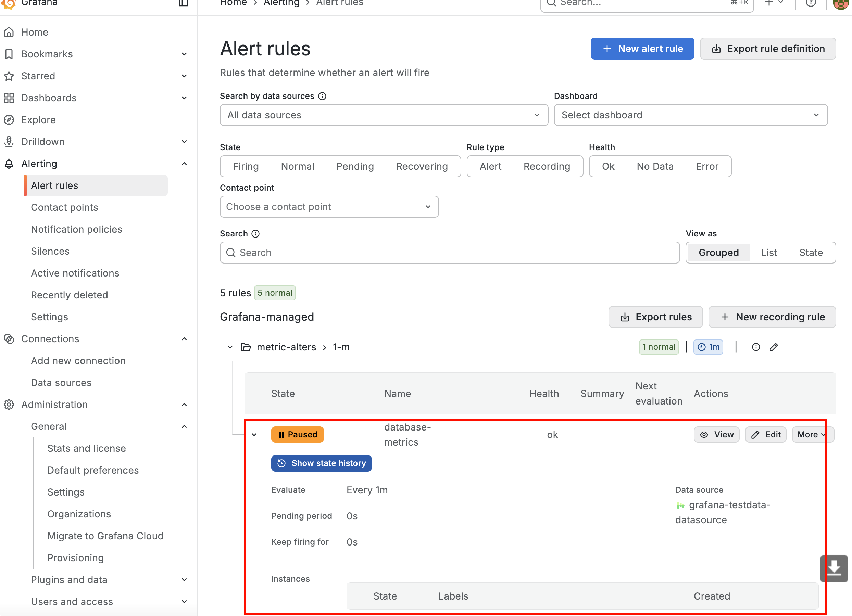Click Show state history button
This screenshot has width=852, height=616.
pyautogui.click(x=321, y=463)
